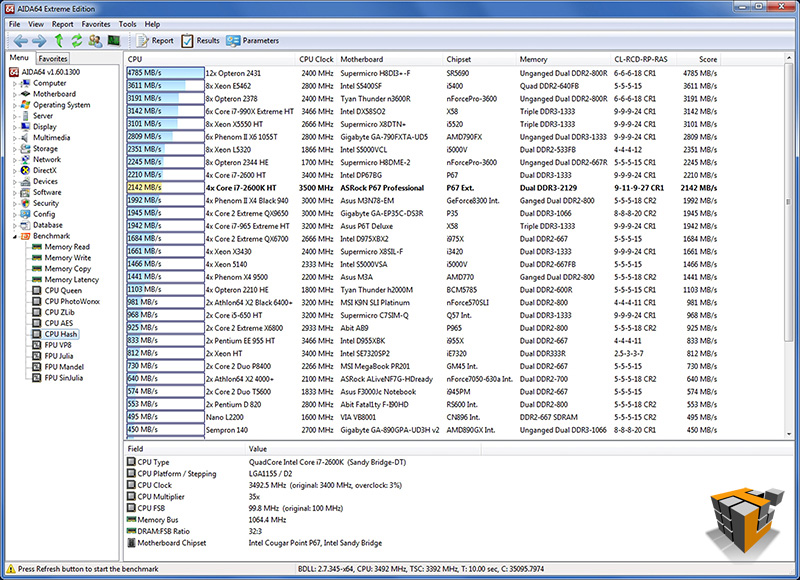Screen dimensions: 800x580
Task: Open the Favorites menu
Action: (96, 24)
